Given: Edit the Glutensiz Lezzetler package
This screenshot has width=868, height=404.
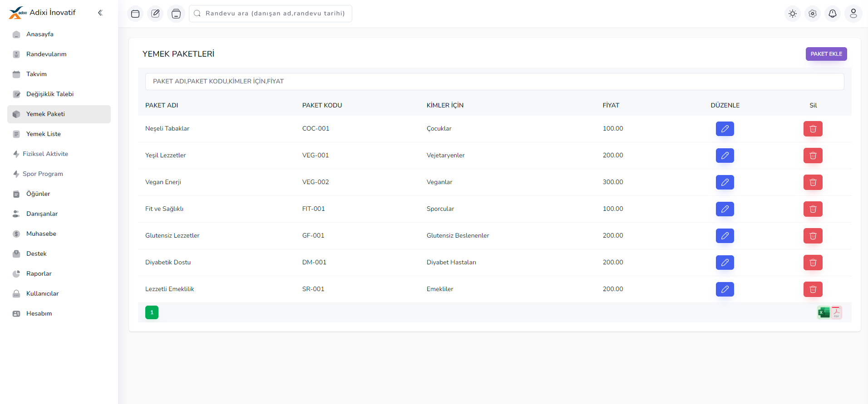Looking at the screenshot, I should pos(725,236).
